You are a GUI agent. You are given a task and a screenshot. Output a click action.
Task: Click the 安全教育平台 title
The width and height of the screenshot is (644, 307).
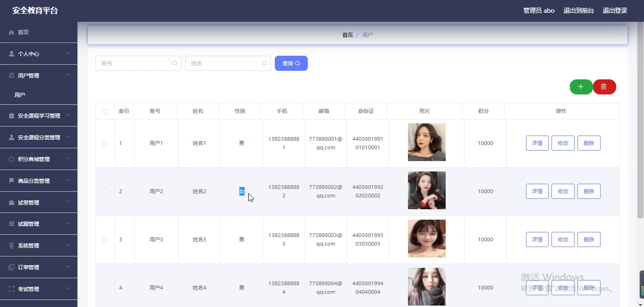[x=35, y=10]
